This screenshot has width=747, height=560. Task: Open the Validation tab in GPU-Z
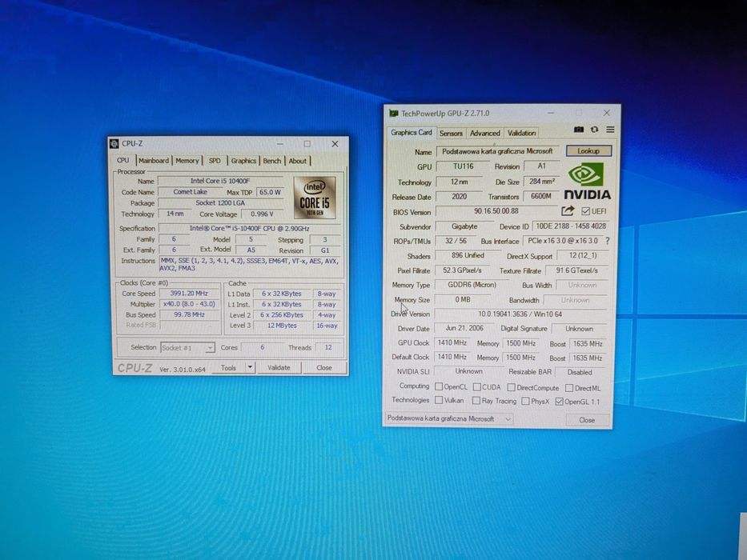(522, 134)
